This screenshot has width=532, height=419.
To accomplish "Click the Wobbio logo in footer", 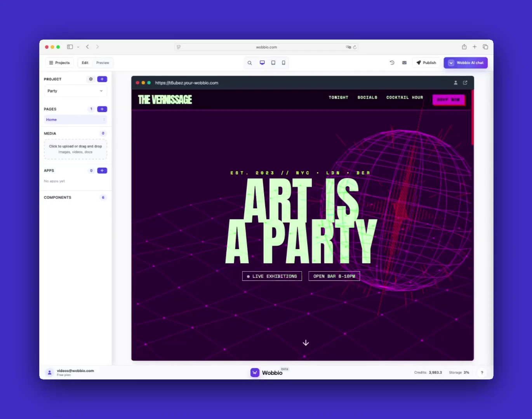I will pos(266,372).
